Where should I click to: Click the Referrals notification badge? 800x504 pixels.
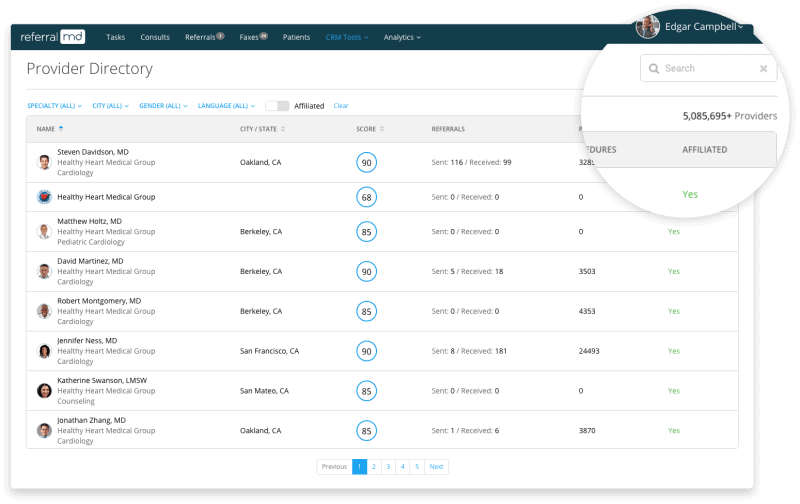click(220, 36)
